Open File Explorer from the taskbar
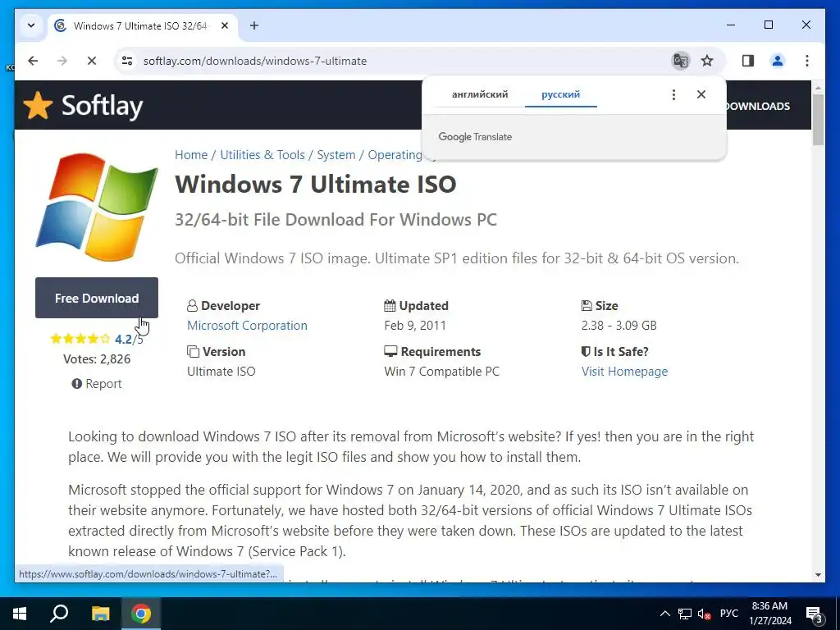 (x=100, y=614)
